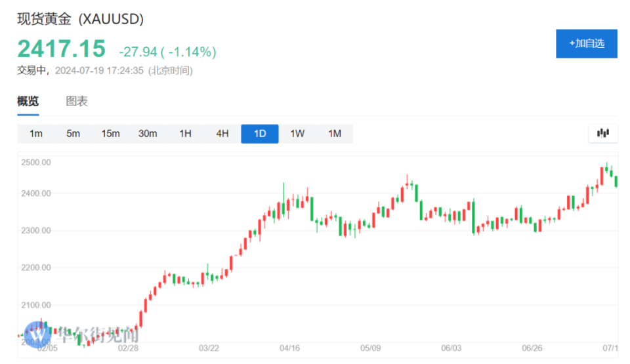The height and width of the screenshot is (364, 630).
Task: Select the 4H timeframe
Action: 222,134
